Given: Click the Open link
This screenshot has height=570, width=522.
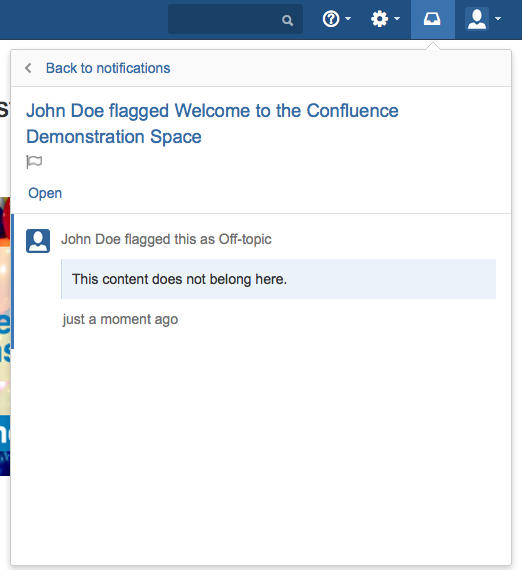Looking at the screenshot, I should [x=45, y=193].
